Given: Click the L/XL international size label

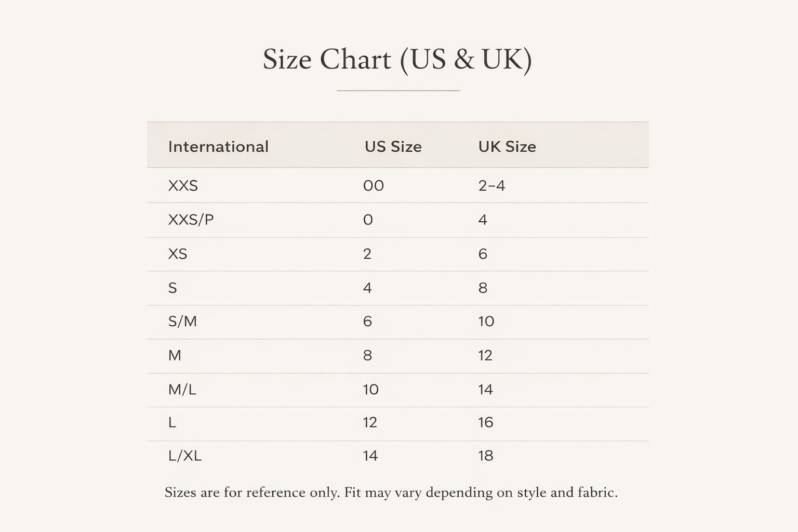Looking at the screenshot, I should click(x=185, y=456).
